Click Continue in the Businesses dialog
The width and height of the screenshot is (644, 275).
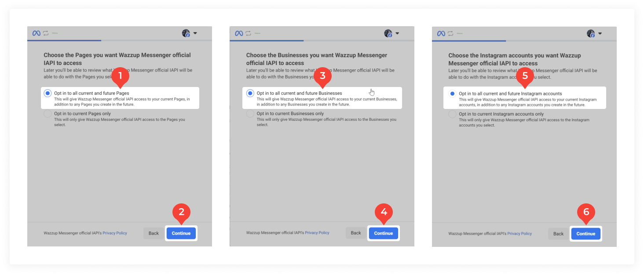pos(384,233)
